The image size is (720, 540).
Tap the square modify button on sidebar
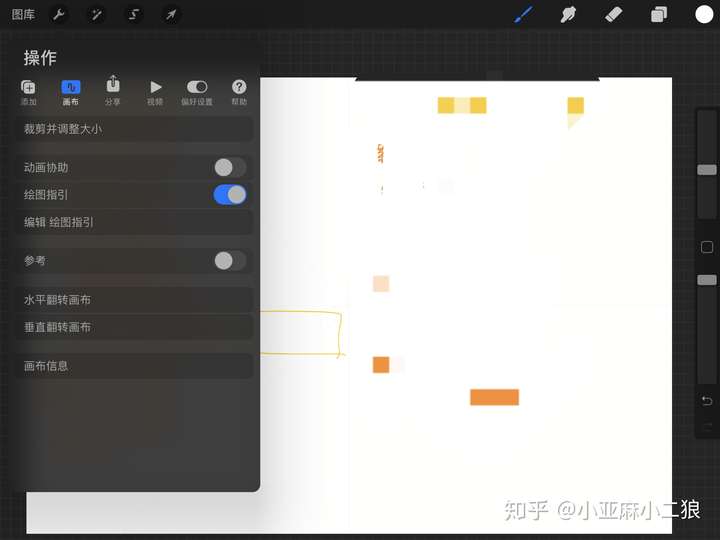point(707,247)
